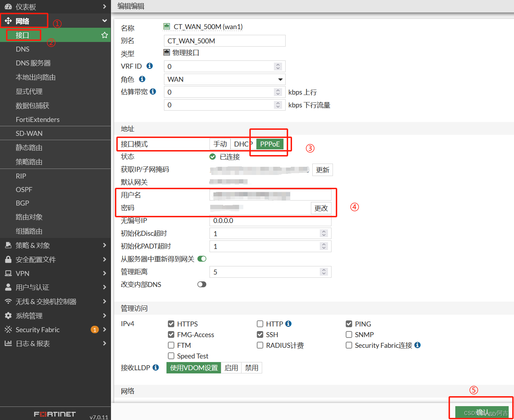This screenshot has height=420, width=514.
Task: Click the 系统管理 gear icon
Action: click(x=8, y=315)
